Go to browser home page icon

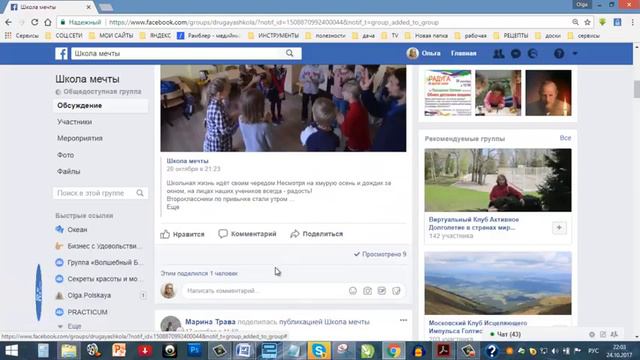(x=48, y=22)
